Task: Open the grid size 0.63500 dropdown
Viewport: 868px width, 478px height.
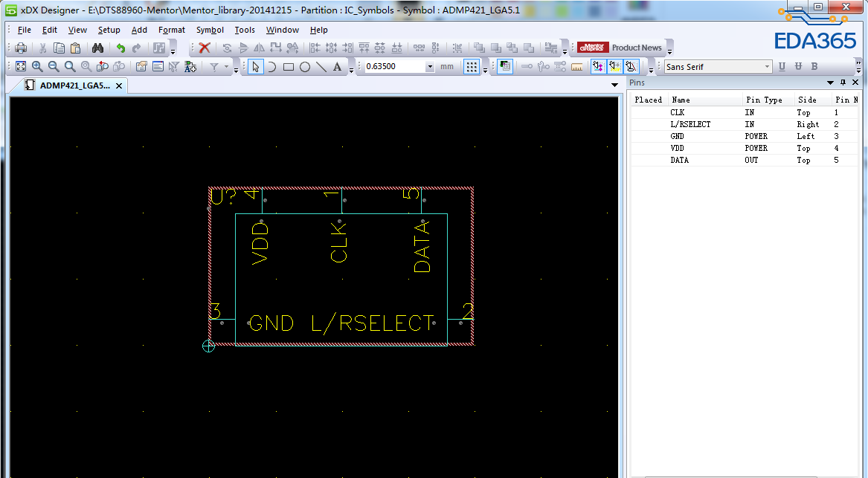Action: tap(430, 67)
